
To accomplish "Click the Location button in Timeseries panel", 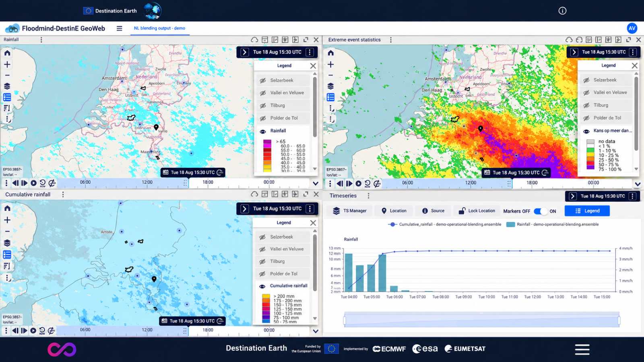I will pos(394,211).
